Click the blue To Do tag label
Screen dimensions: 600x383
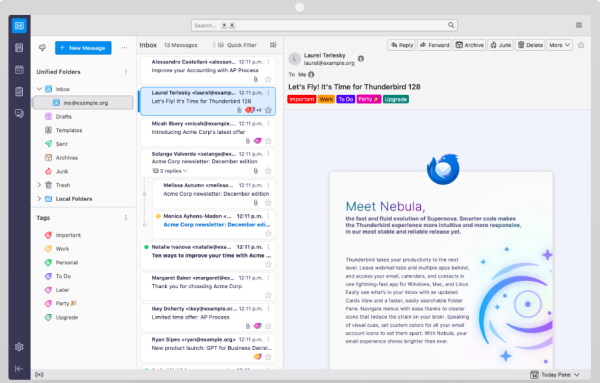tap(346, 99)
